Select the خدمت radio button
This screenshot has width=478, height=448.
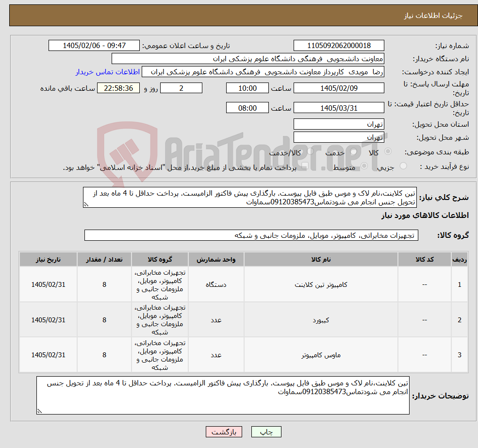(354, 151)
